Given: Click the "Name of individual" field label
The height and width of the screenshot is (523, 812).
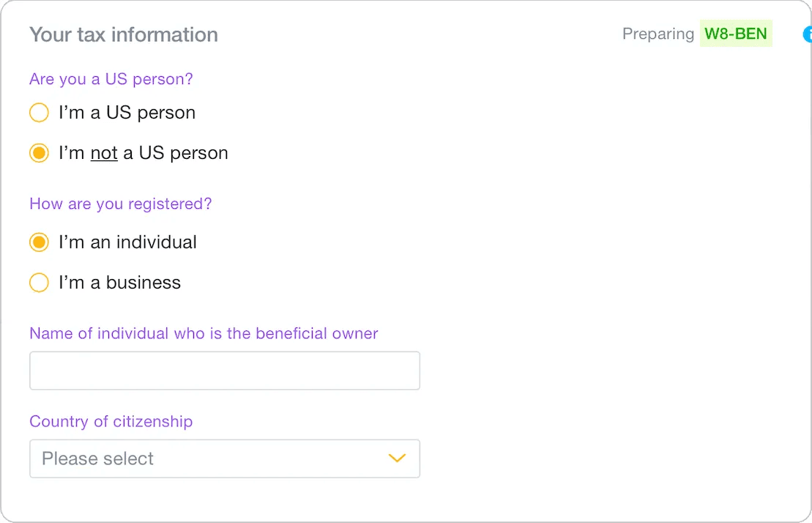Looking at the screenshot, I should 204,333.
